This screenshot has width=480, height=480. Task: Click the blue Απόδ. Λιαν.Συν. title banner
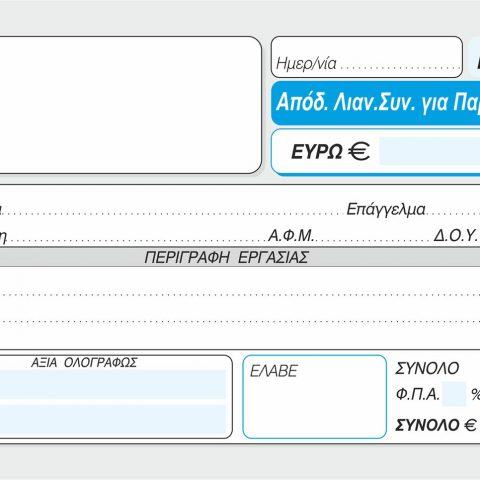376,103
